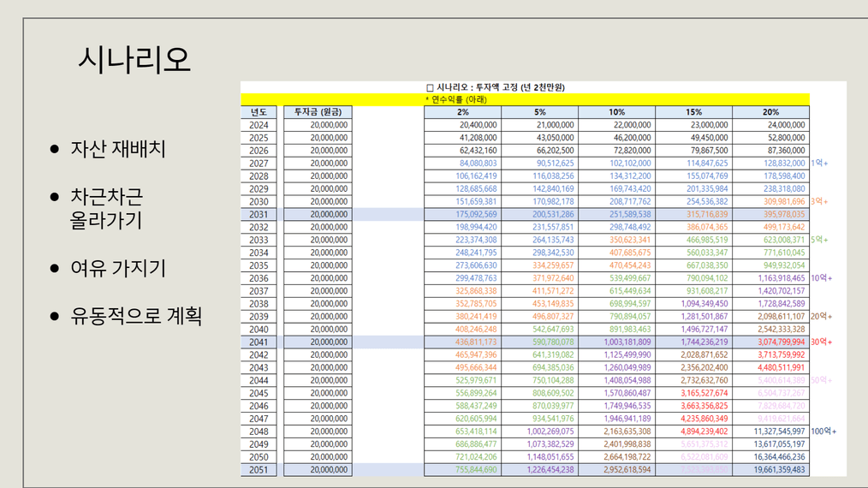Click the checkbox square before 시나리오 : 투자액 고정
Image resolution: width=868 pixels, height=488 pixels.
pyautogui.click(x=430, y=87)
